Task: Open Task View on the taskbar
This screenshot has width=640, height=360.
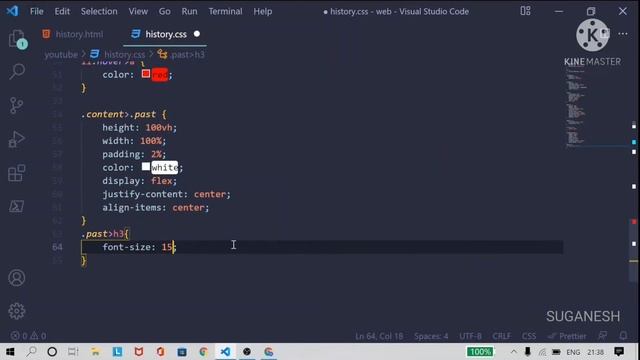Action: tap(73, 351)
